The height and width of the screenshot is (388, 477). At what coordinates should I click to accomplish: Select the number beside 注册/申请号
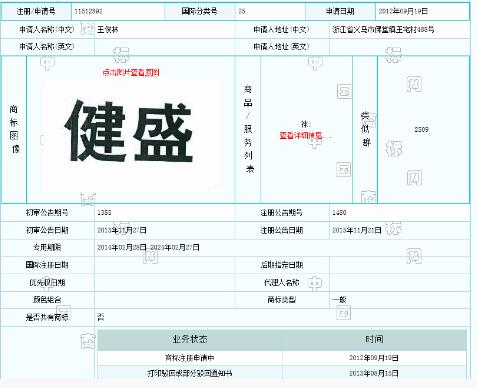click(88, 11)
